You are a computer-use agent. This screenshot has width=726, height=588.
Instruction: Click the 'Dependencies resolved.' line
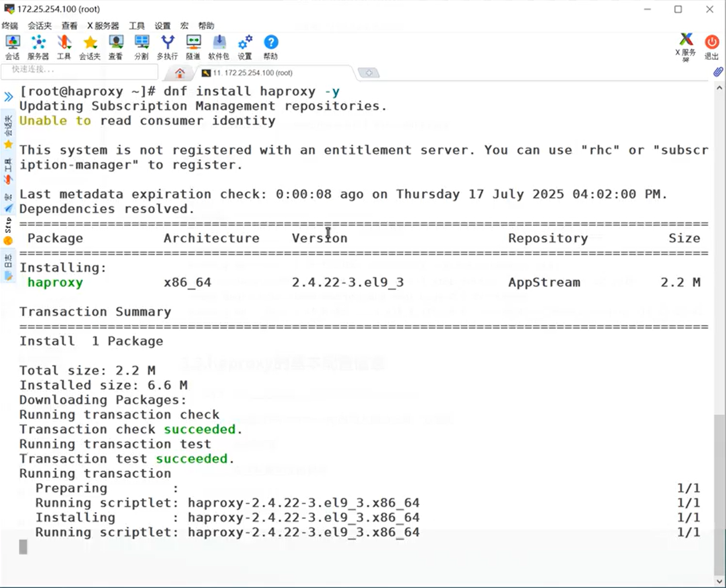[x=107, y=209]
